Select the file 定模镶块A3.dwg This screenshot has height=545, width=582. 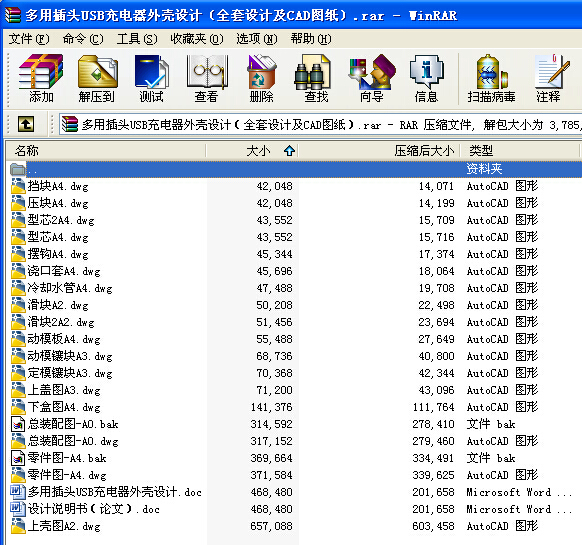pos(70,373)
